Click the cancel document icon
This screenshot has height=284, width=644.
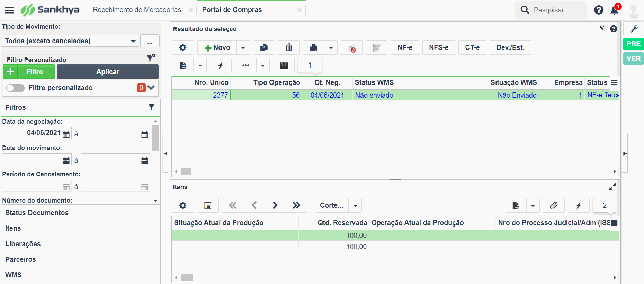pos(351,47)
